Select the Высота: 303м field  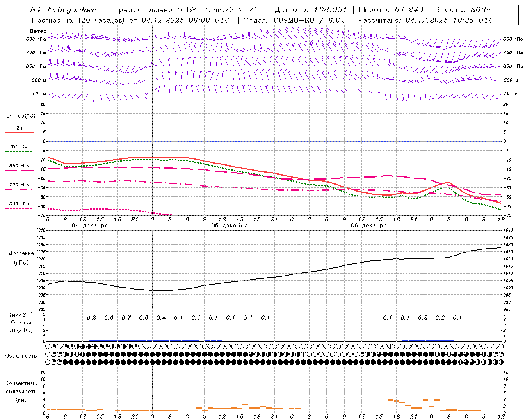462,10
